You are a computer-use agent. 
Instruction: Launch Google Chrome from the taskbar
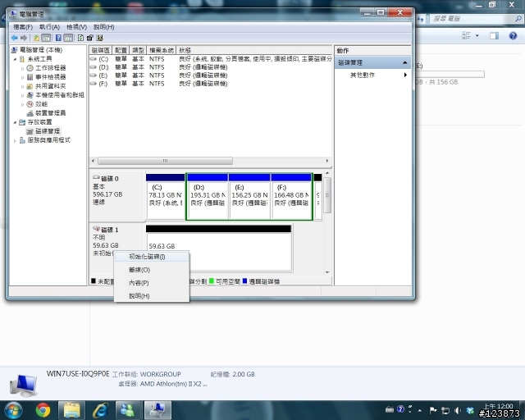pos(43,410)
